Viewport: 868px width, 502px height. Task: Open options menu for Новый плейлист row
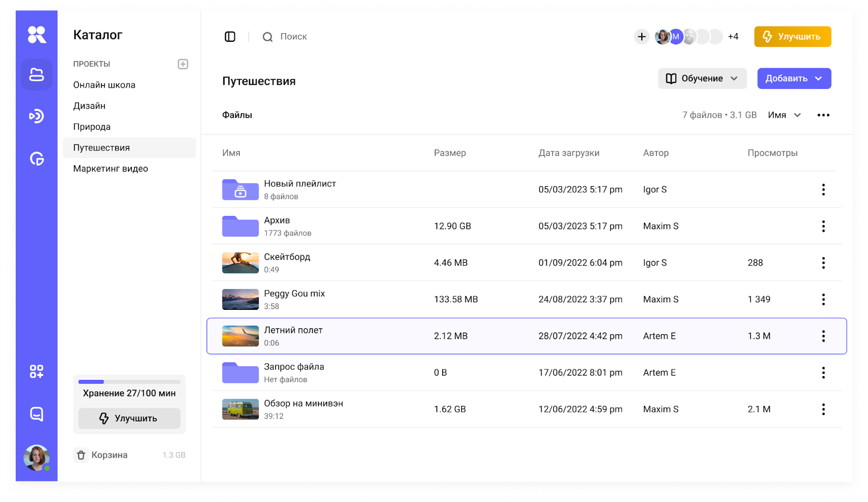tap(824, 189)
